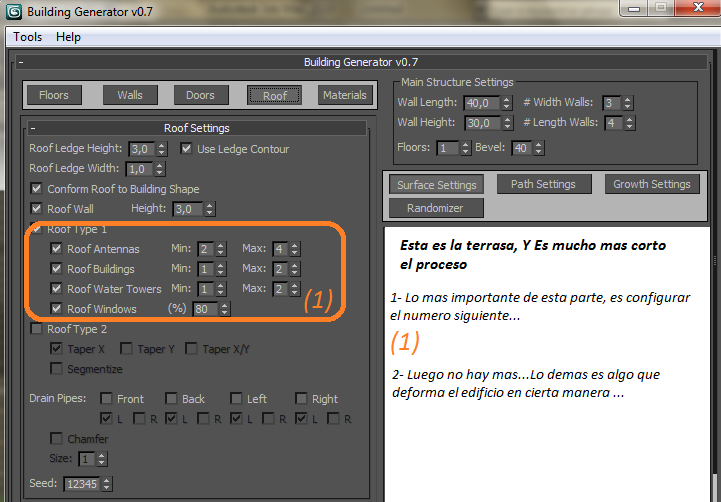Click the Floors spinner arrows

[464, 148]
